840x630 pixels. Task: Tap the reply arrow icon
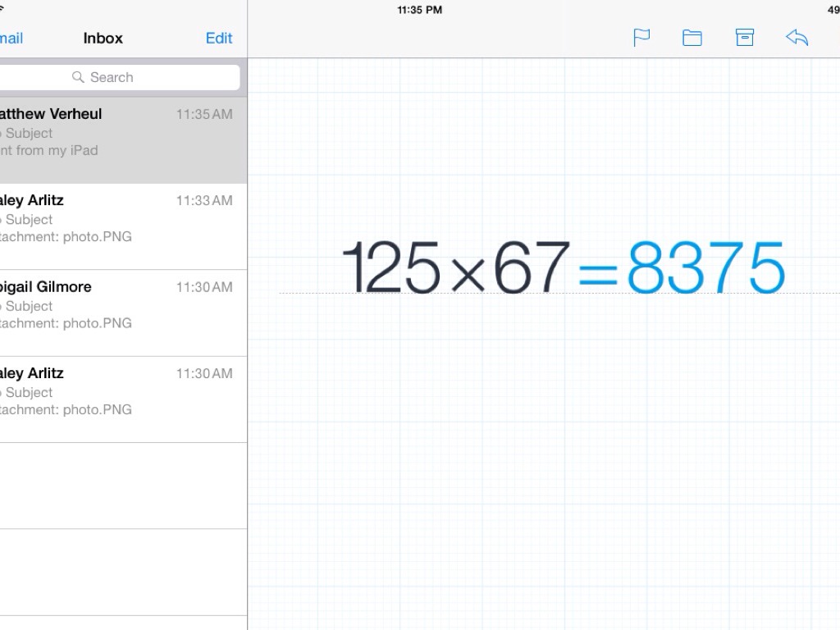(797, 38)
